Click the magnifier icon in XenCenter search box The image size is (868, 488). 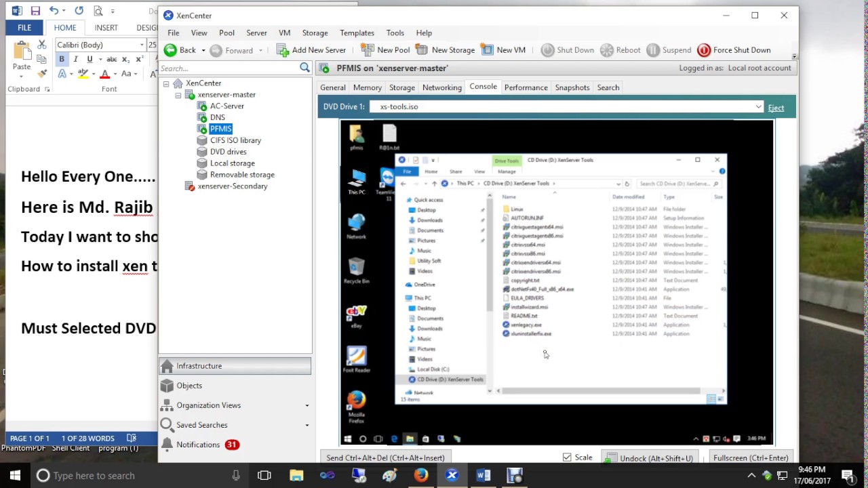[304, 68]
